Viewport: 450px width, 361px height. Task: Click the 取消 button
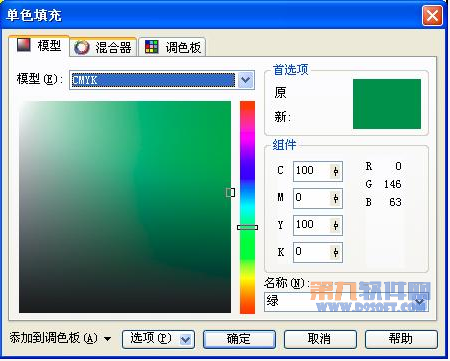click(x=320, y=339)
